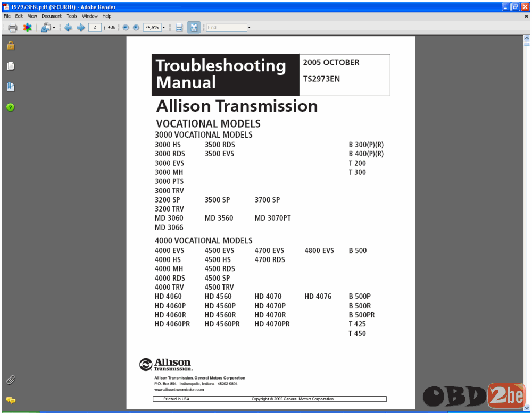Screen dimensions: 532x413
Task: Click the zoom in plus button
Action: click(136, 28)
